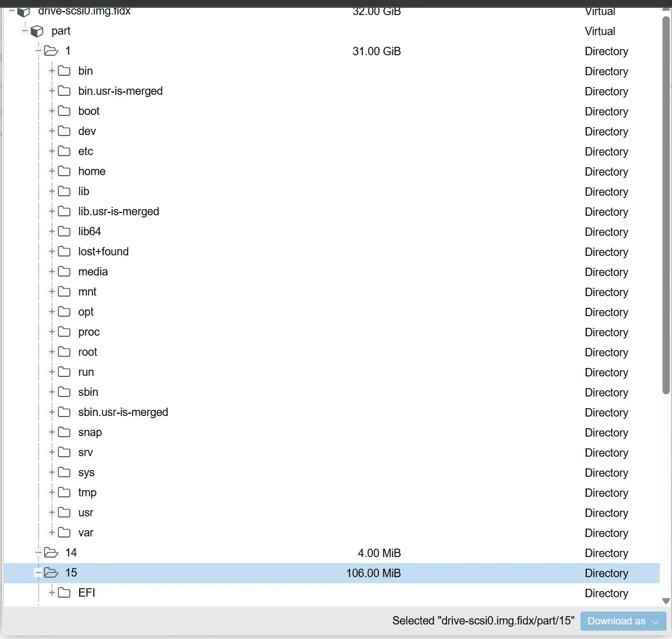Viewport: 672px width, 639px height.
Task: Click the folder icon beside media
Action: (x=64, y=272)
